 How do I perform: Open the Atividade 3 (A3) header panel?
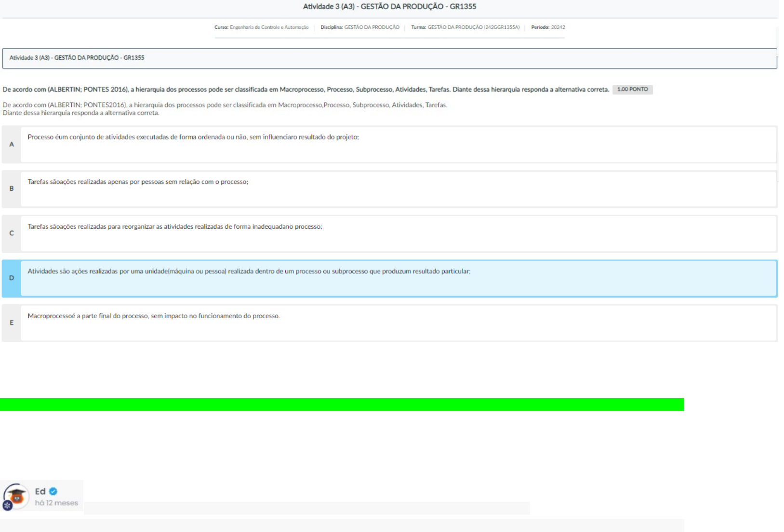pyautogui.click(x=389, y=58)
